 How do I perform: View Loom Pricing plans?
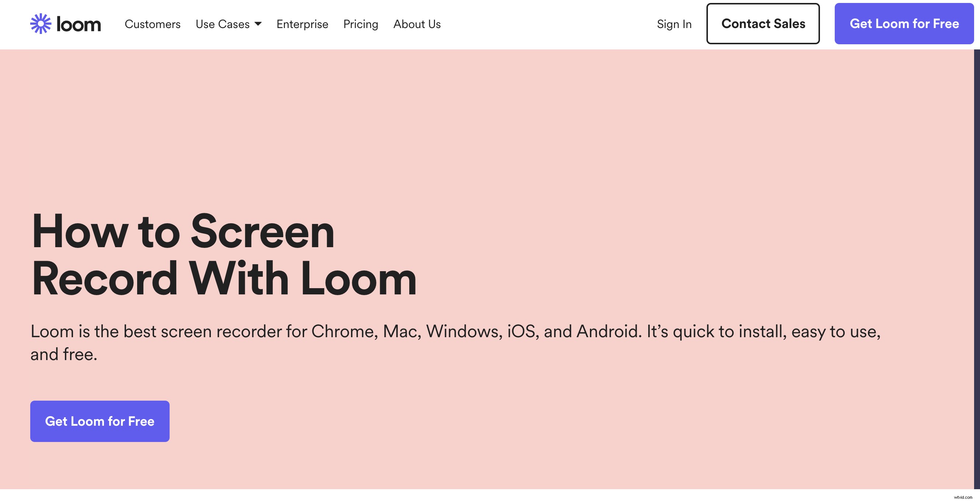click(x=361, y=24)
